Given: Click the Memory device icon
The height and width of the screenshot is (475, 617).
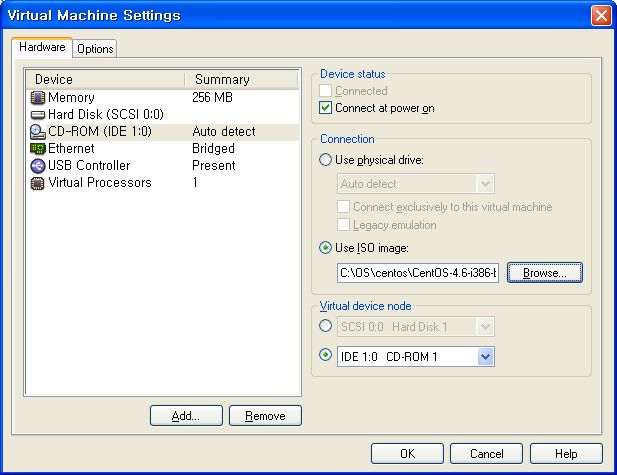Looking at the screenshot, I should click(x=38, y=98).
